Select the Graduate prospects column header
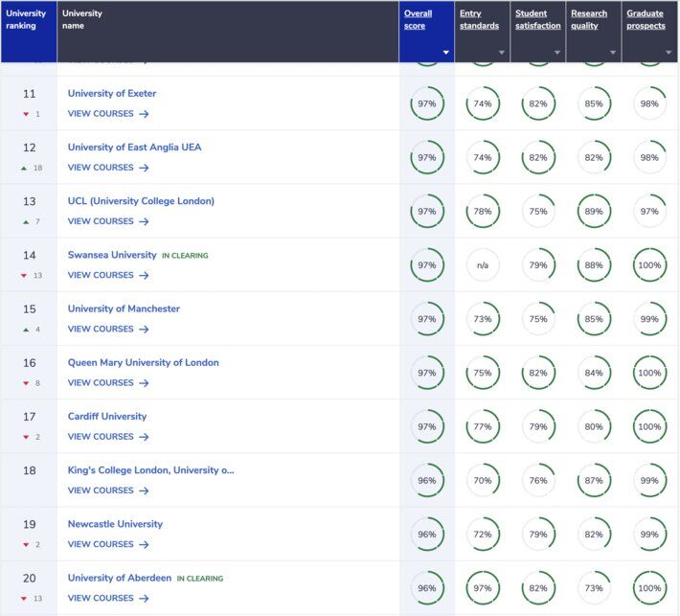This screenshot has width=680, height=616. [645, 19]
